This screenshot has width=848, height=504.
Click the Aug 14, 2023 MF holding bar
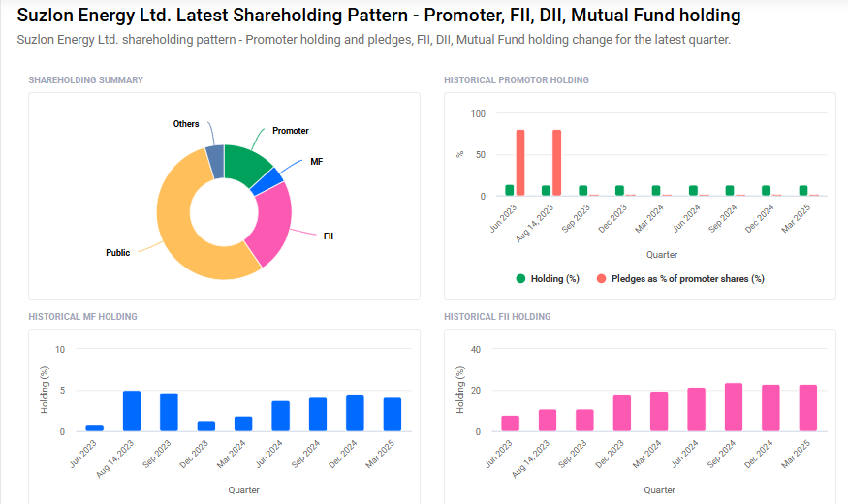[x=132, y=411]
